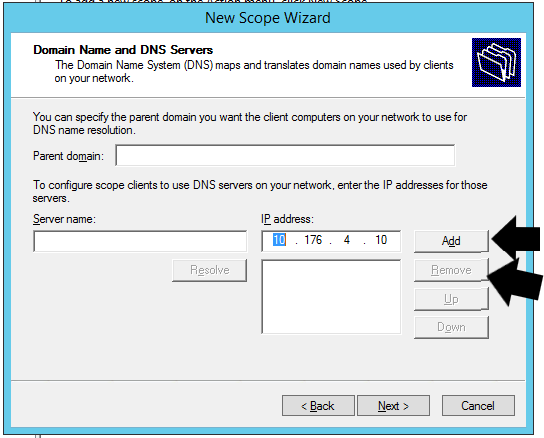544x438 pixels.
Task: Click the folders wizard icon in the header
Action: (x=496, y=62)
